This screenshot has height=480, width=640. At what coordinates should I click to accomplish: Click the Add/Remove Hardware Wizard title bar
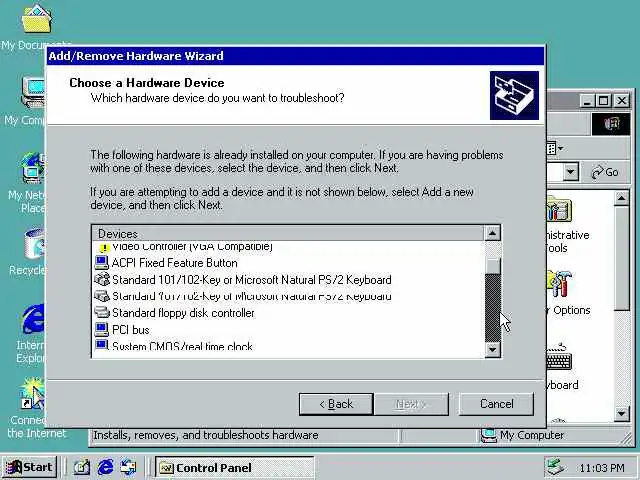pos(296,56)
